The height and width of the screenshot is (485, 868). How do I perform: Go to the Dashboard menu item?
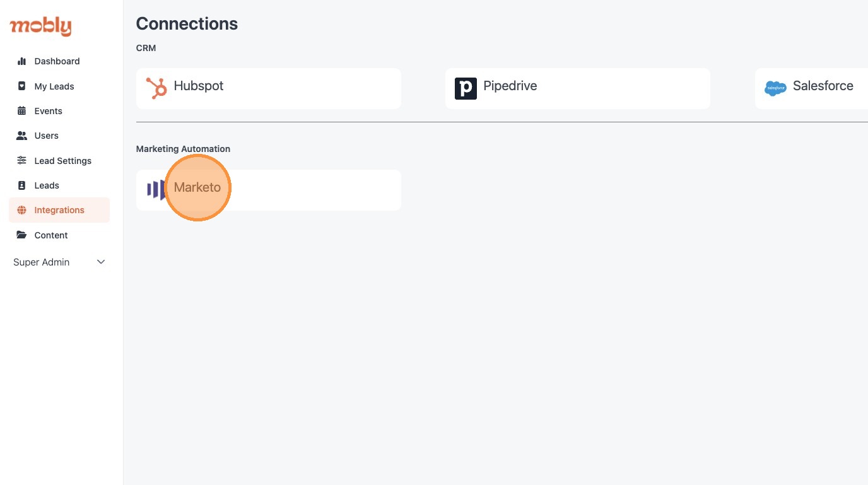pos(57,61)
